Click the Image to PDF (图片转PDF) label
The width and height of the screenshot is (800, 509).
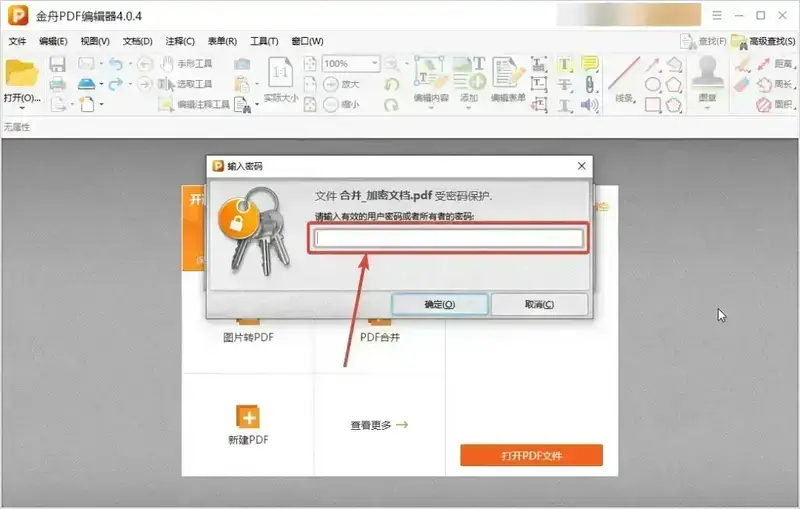click(248, 337)
